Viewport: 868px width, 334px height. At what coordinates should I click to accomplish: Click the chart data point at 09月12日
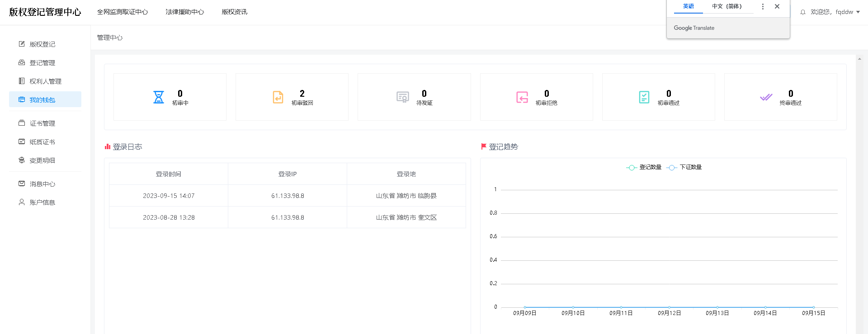(x=669, y=307)
